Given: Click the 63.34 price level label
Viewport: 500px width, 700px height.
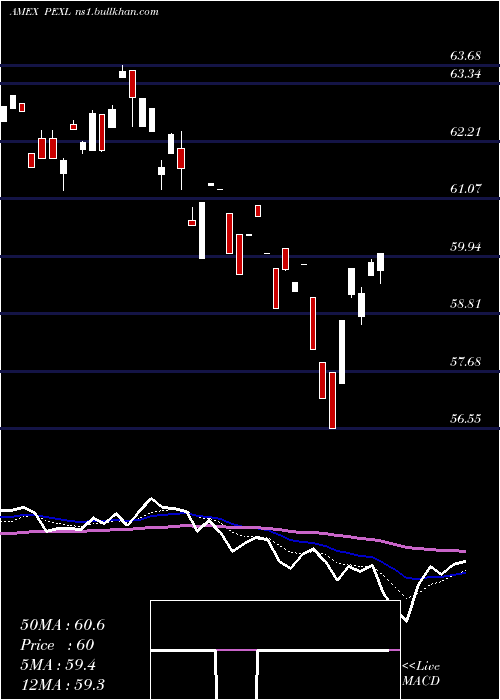Looking at the screenshot, I should pyautogui.click(x=466, y=74).
